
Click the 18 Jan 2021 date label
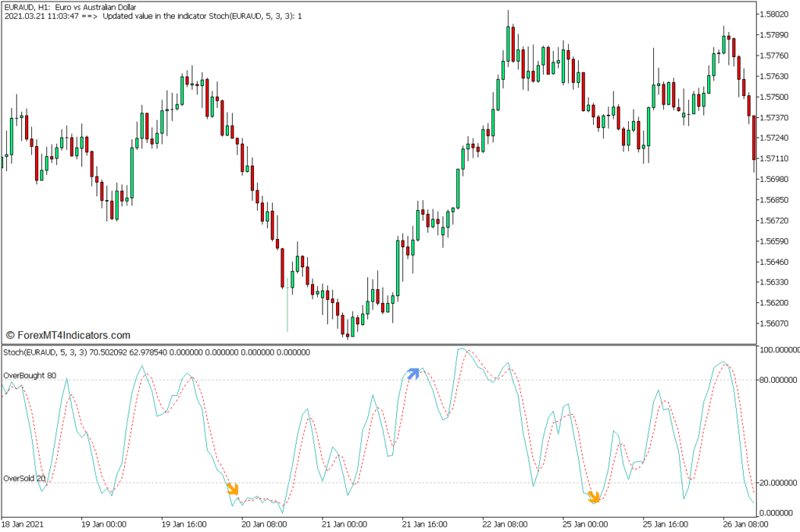click(x=24, y=524)
